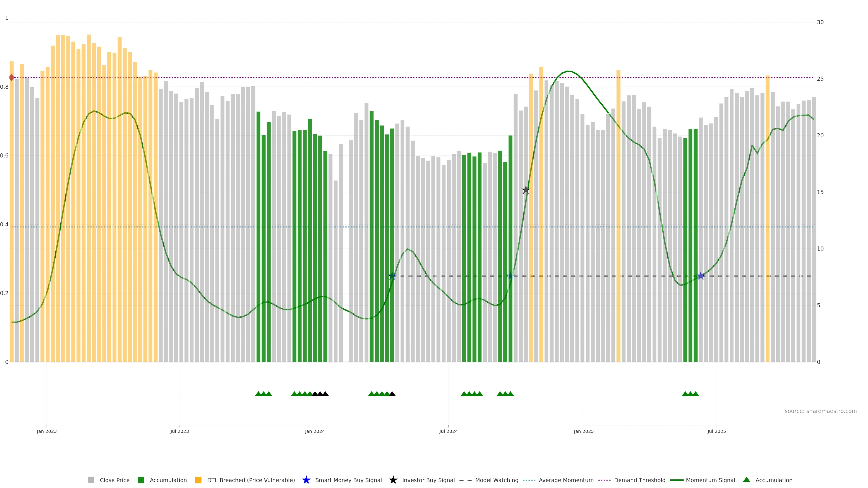Toggle the Close Price legend entry
Image resolution: width=868 pixels, height=488 pixels.
click(x=115, y=480)
